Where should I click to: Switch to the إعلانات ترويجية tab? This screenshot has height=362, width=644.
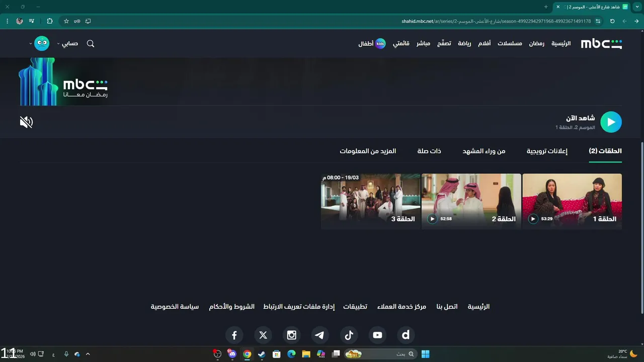[x=547, y=151]
